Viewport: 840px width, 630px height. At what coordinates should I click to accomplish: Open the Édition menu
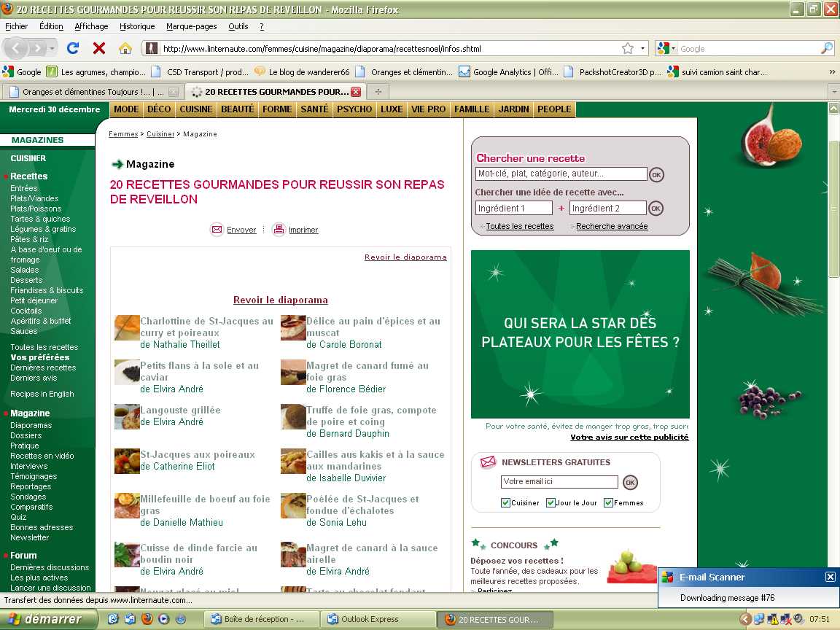pos(52,26)
